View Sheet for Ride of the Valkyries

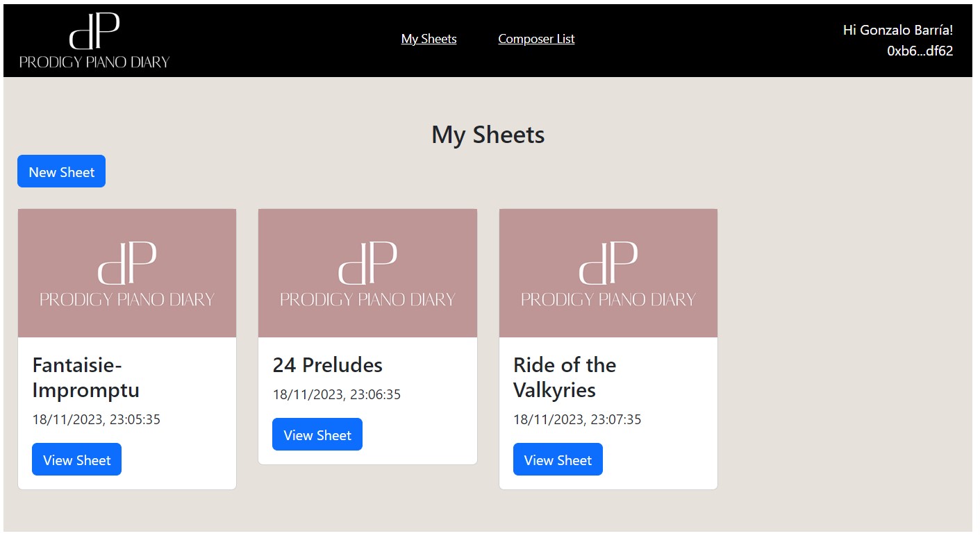tap(558, 460)
